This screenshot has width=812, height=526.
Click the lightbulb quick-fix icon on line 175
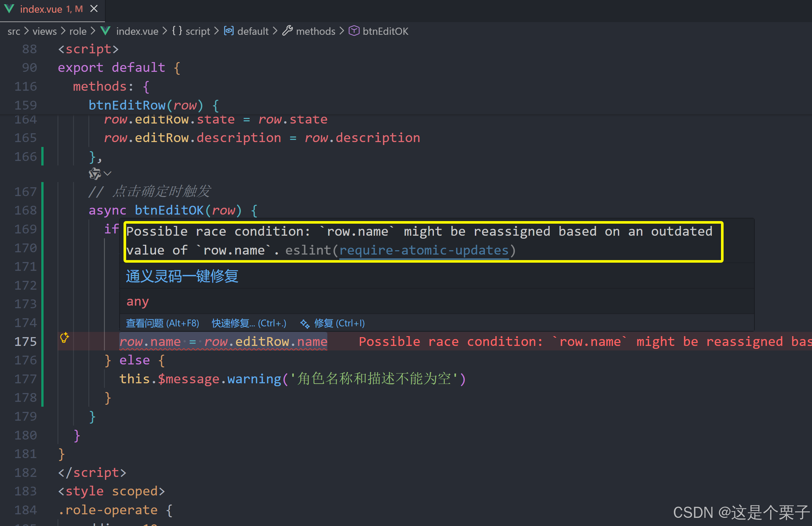[x=64, y=337]
